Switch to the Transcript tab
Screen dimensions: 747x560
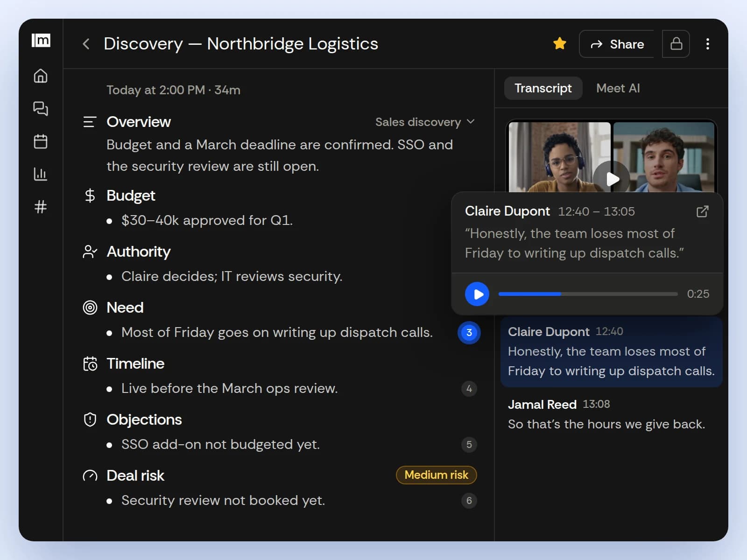(x=543, y=88)
